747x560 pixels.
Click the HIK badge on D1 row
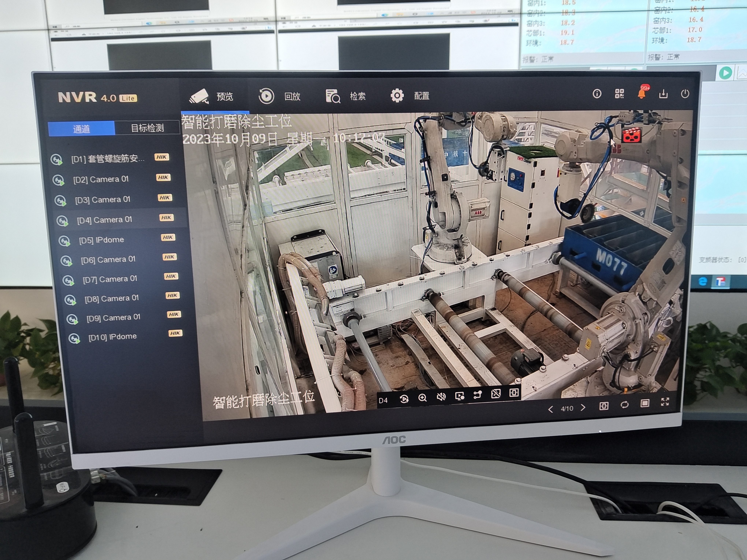pyautogui.click(x=161, y=157)
